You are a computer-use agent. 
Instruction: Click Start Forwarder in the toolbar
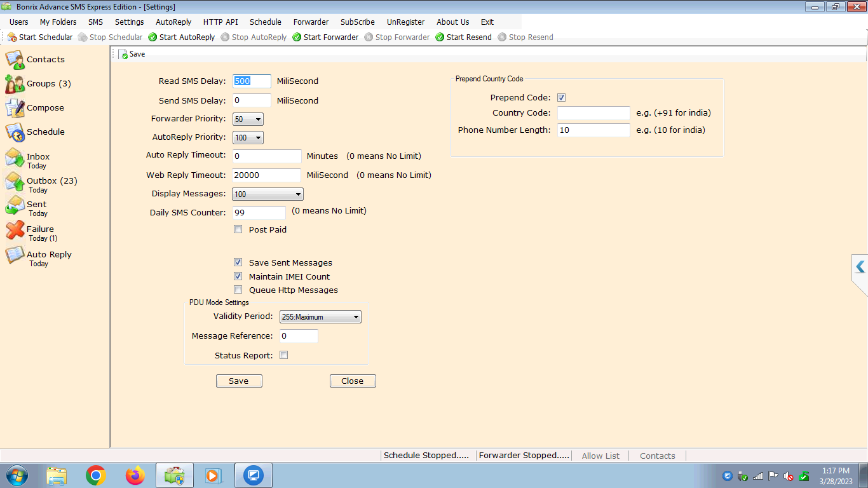tap(325, 37)
